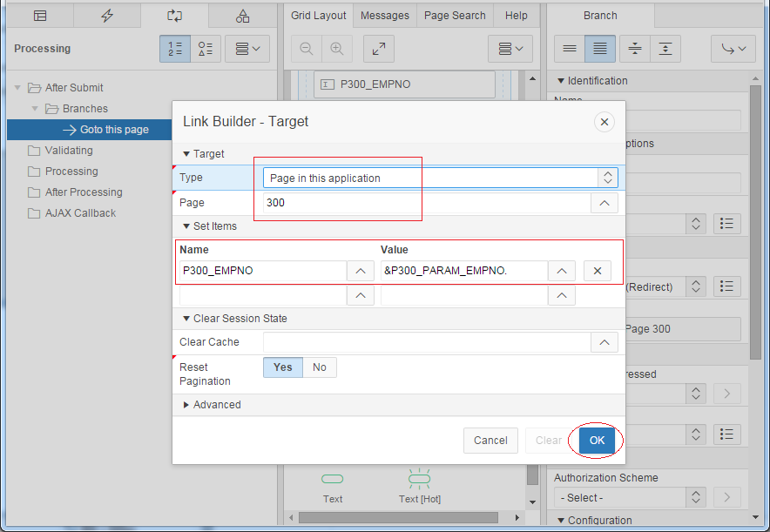
Task: Click the Page 300 target button
Action: (683, 329)
